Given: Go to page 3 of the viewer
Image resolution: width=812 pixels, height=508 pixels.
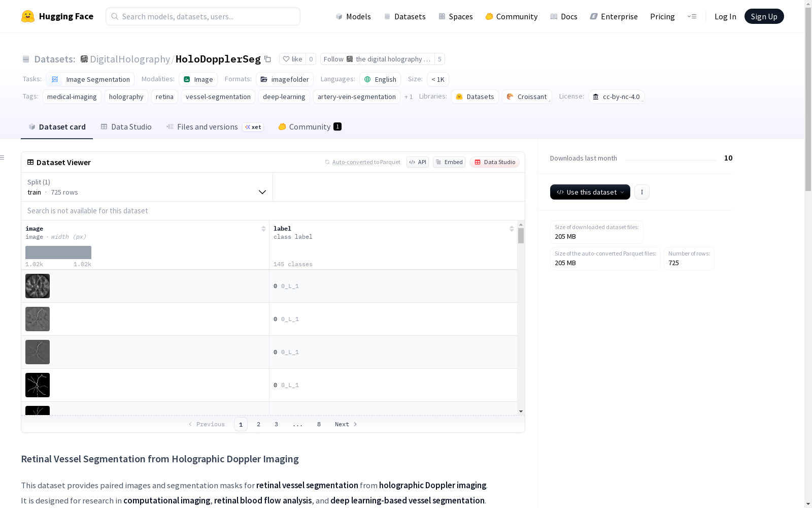Looking at the screenshot, I should pyautogui.click(x=276, y=424).
